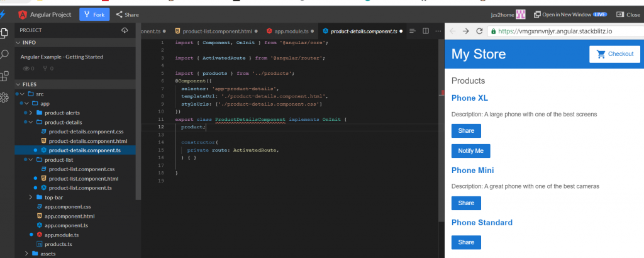
Task: Click the shopping cart icon in Checkout
Action: click(x=601, y=54)
